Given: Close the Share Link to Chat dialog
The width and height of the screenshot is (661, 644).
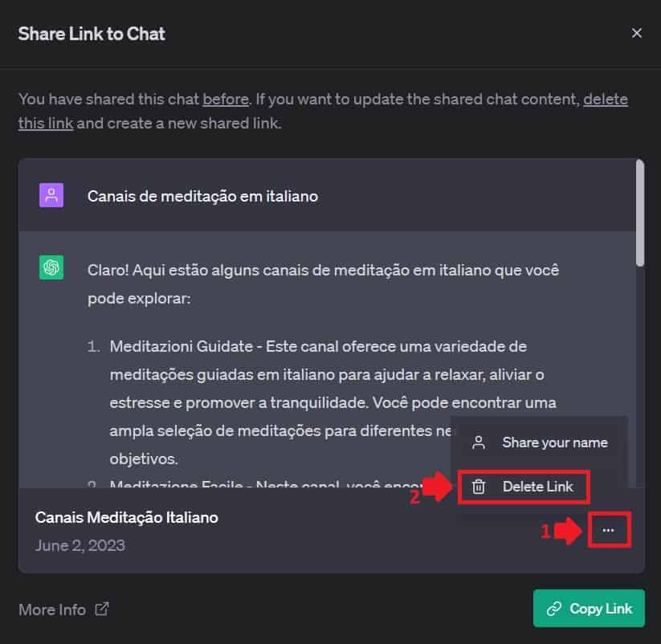Looking at the screenshot, I should pos(637,33).
